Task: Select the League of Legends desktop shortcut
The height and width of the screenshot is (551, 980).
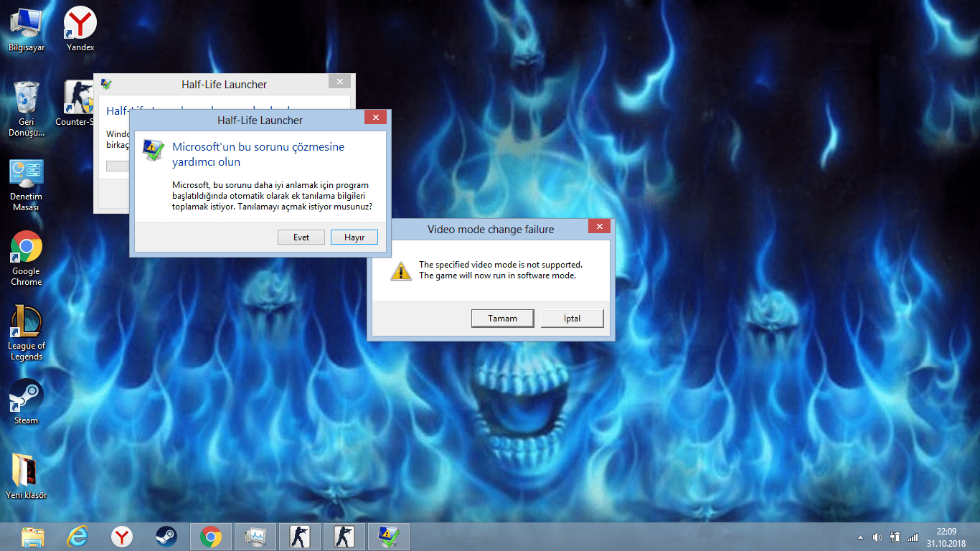Action: point(27,334)
